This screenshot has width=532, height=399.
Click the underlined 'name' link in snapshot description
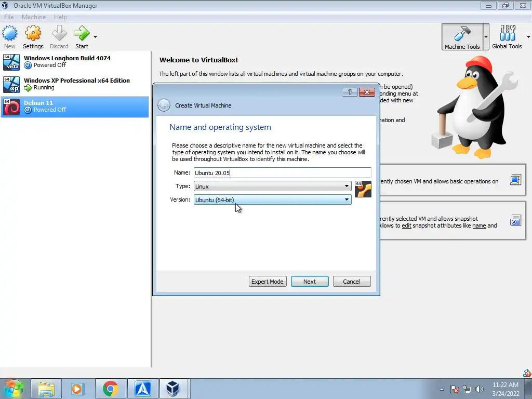pyautogui.click(x=479, y=225)
